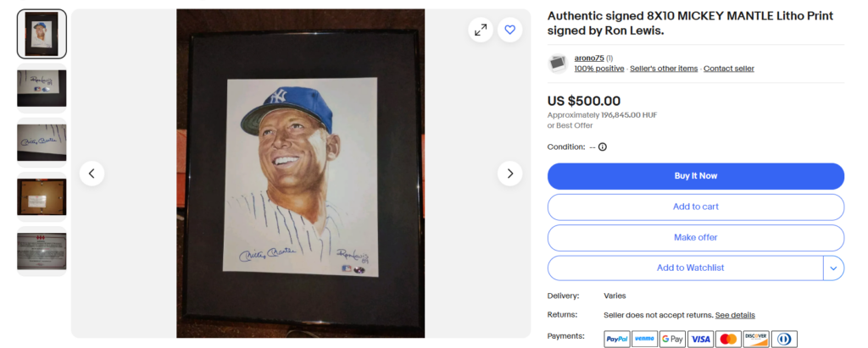The height and width of the screenshot is (348, 868).
Task: Click the Mastercard icon
Action: (728, 339)
